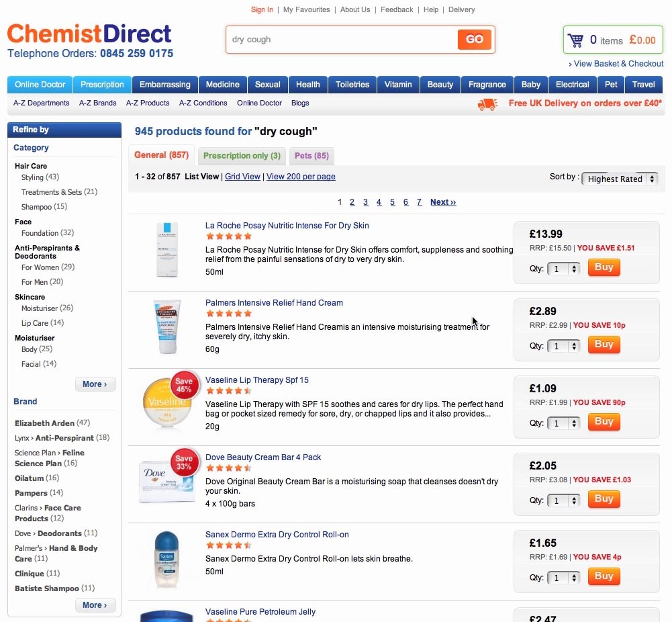Switch to Grid View link
672x622 pixels.
pyautogui.click(x=242, y=177)
